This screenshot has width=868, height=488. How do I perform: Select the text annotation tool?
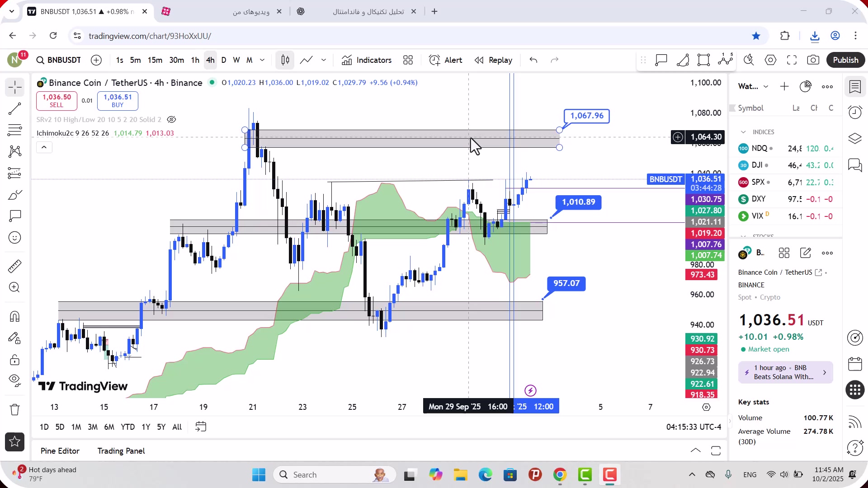pos(15,216)
